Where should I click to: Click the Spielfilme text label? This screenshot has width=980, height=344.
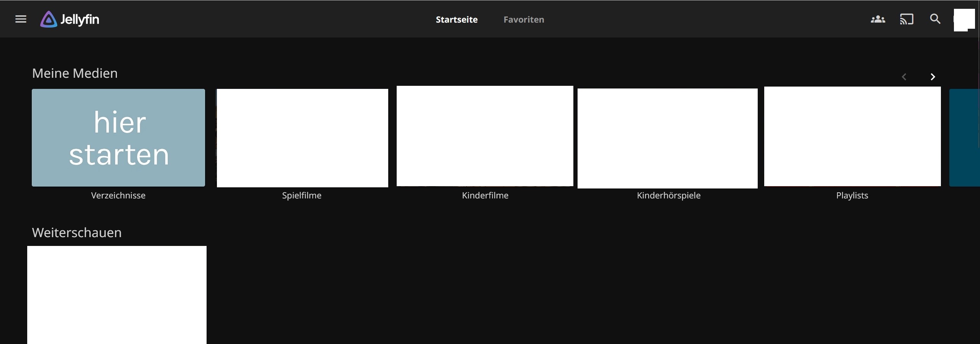[x=302, y=195]
